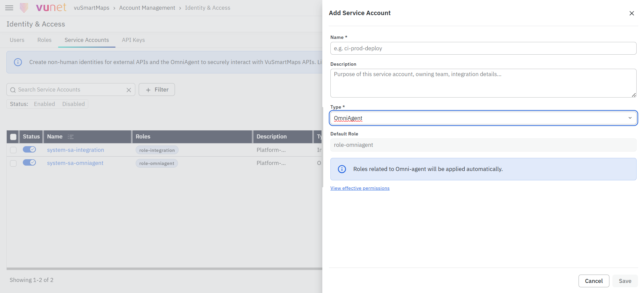Open View effective permissions link

360,188
